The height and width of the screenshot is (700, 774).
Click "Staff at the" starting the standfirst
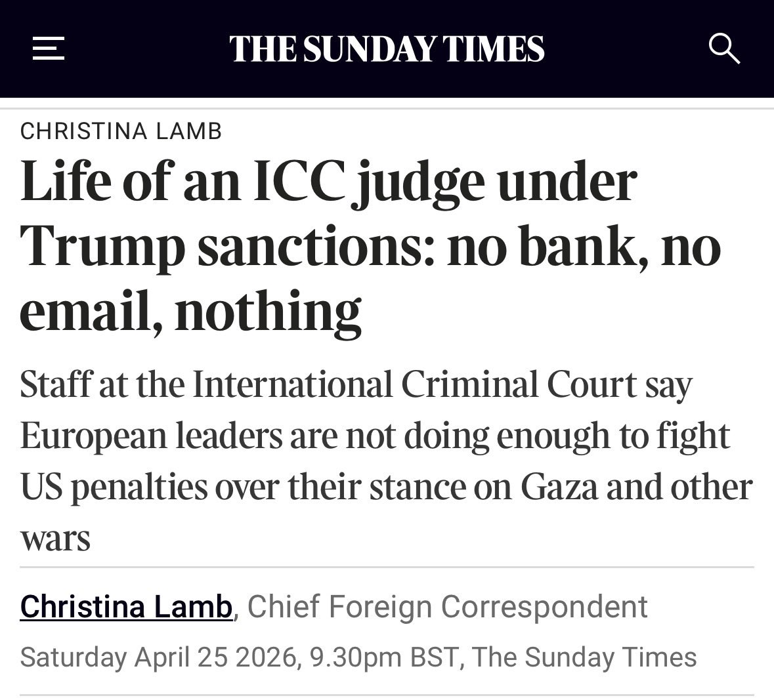[100, 384]
